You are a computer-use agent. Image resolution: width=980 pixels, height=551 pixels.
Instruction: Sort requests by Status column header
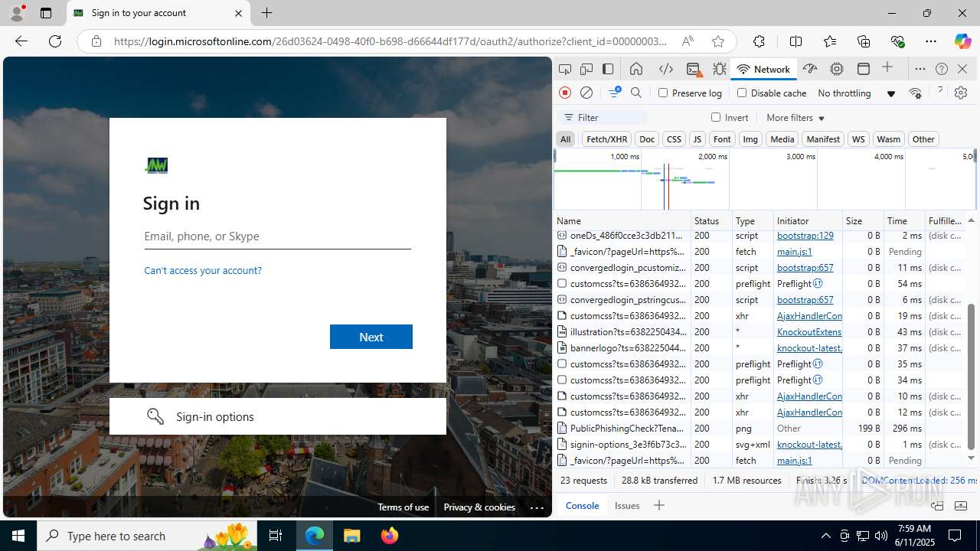[711, 220]
